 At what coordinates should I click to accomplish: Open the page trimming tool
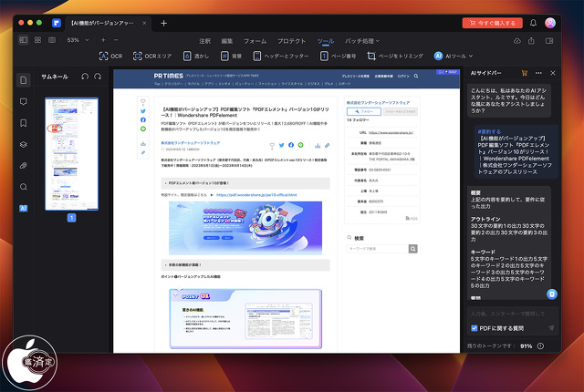(x=395, y=57)
